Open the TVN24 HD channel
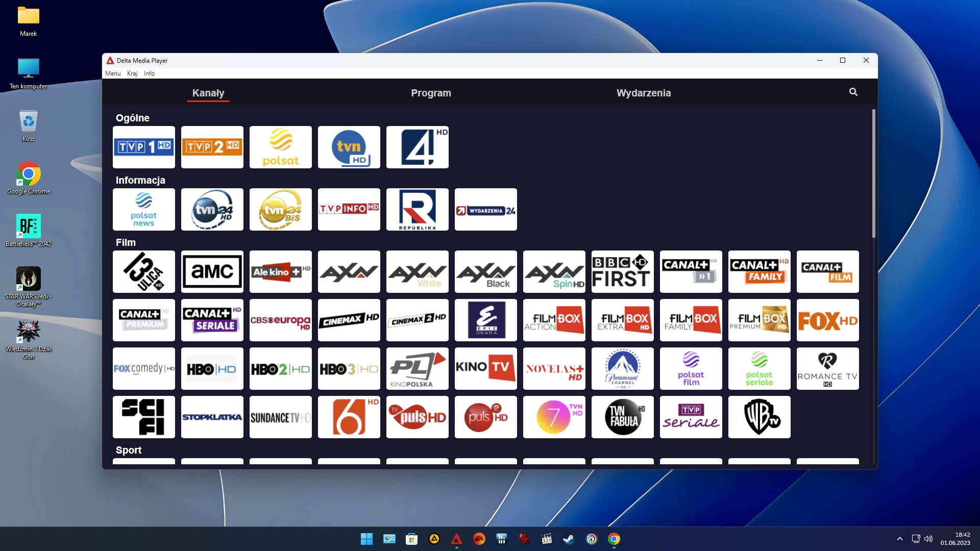Image resolution: width=980 pixels, height=551 pixels. click(x=212, y=209)
